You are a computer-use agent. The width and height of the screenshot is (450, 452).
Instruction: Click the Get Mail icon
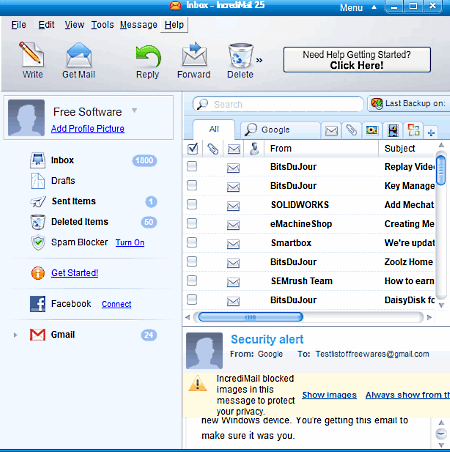(79, 55)
